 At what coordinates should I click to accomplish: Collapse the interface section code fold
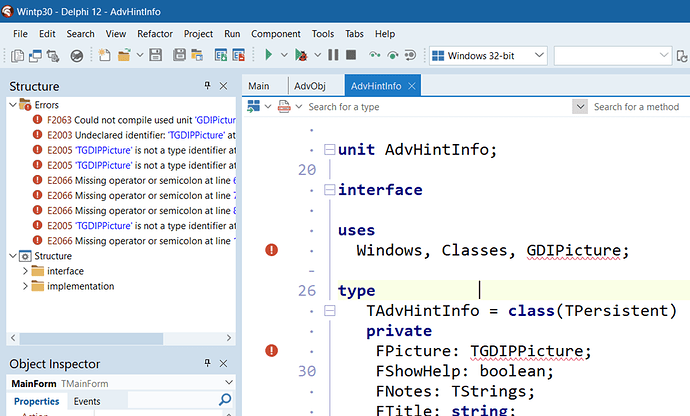click(x=330, y=190)
